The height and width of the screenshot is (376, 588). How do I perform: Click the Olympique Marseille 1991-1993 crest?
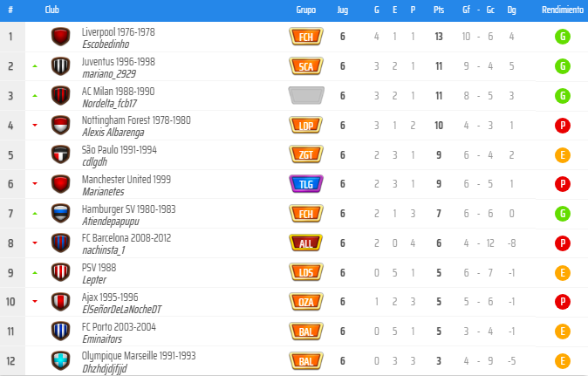pos(60,360)
